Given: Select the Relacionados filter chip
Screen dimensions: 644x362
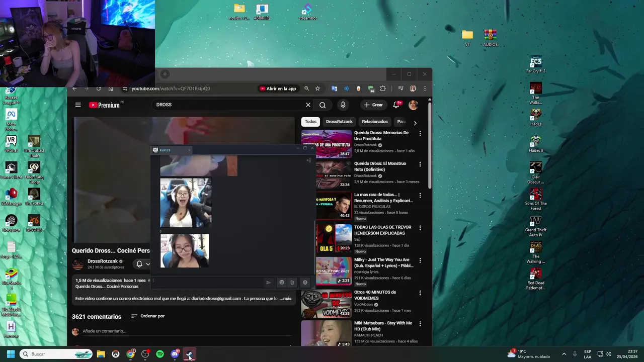Looking at the screenshot, I should click(x=375, y=122).
